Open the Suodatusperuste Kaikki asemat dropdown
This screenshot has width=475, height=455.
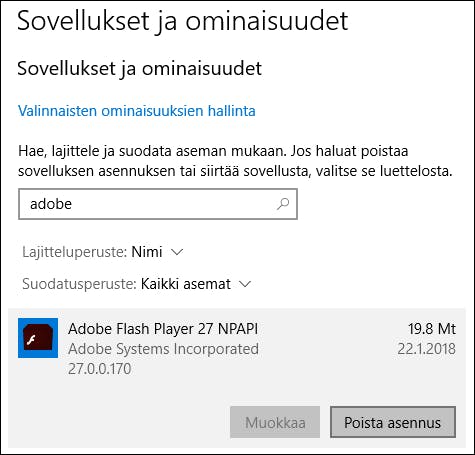click(x=136, y=284)
